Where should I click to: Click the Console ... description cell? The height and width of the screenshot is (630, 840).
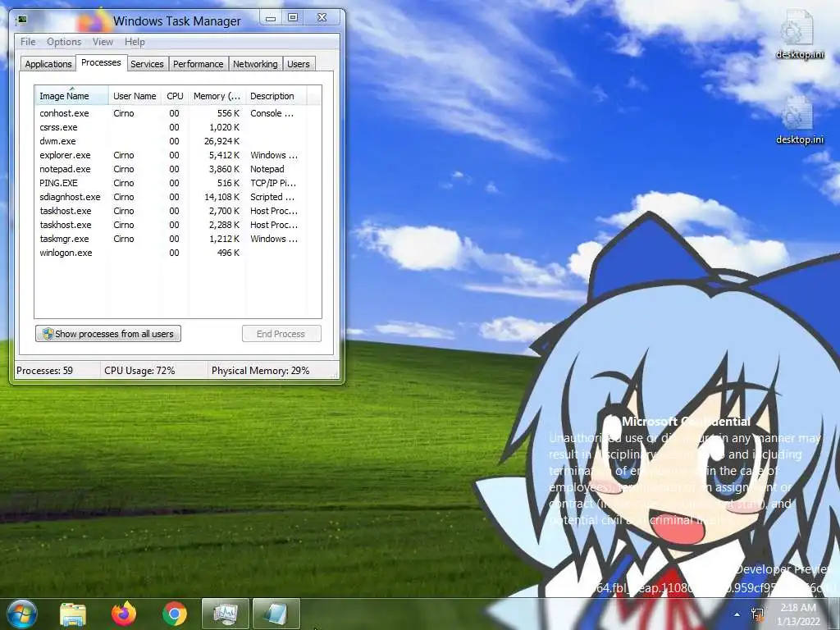point(272,113)
